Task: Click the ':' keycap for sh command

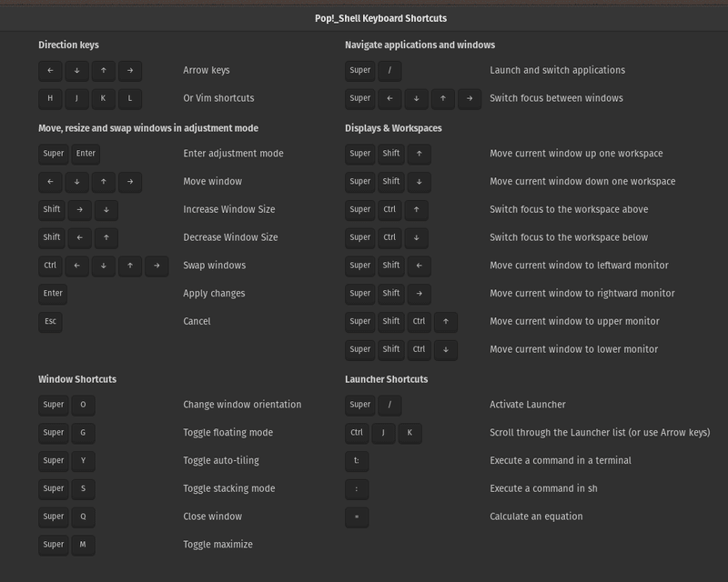Action: pos(357,488)
